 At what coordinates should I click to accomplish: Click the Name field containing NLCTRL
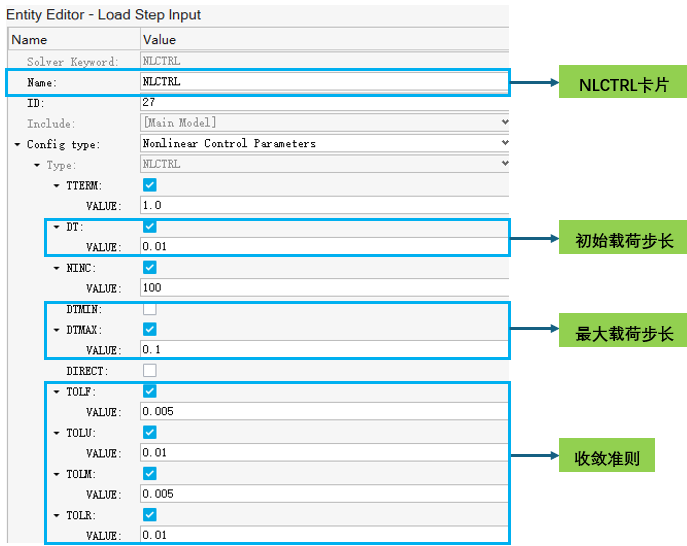click(325, 82)
